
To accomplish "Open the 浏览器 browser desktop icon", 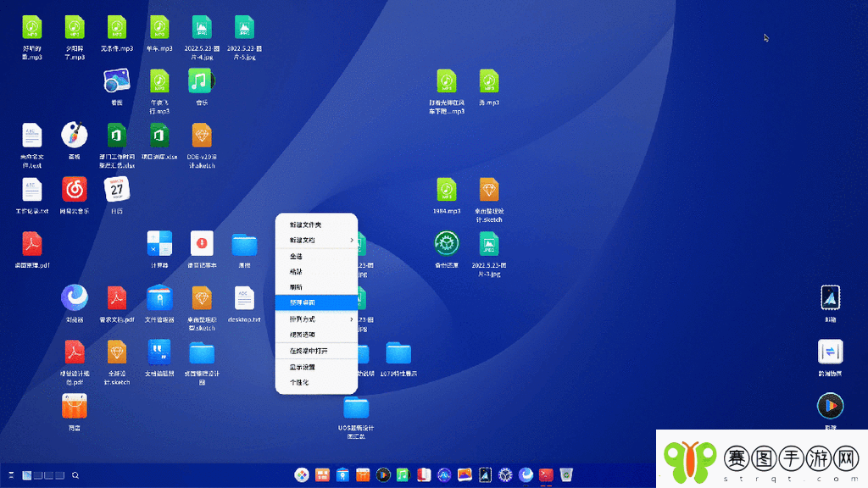I will pos(75,297).
